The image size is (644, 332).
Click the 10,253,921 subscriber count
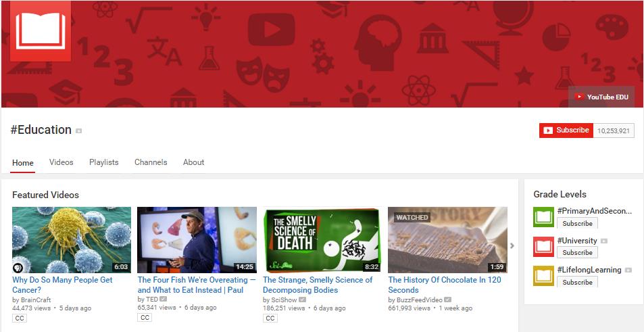614,131
